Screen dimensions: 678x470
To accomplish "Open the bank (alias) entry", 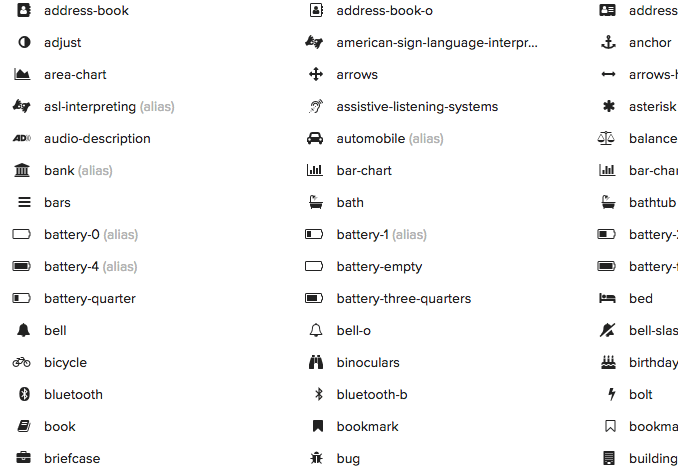I will point(78,170).
